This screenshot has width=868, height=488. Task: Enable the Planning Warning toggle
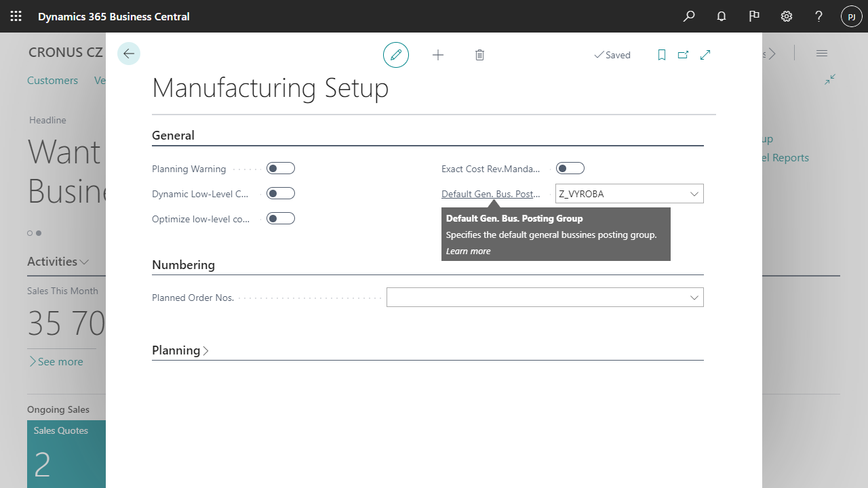click(281, 168)
